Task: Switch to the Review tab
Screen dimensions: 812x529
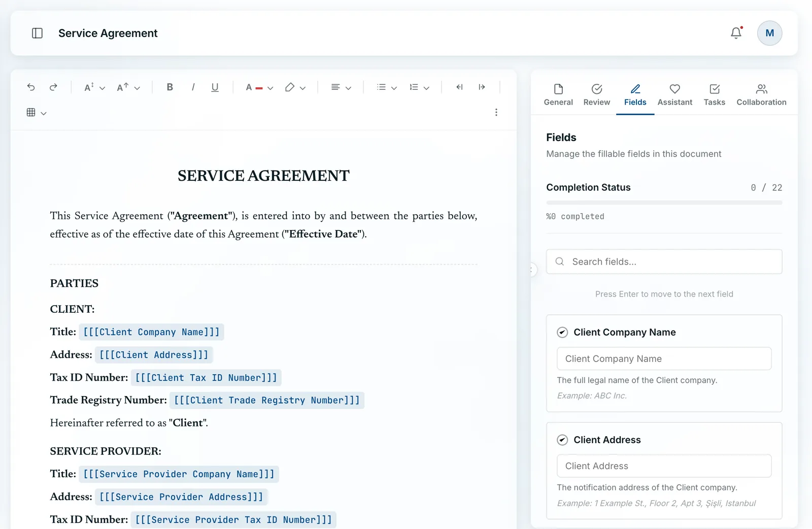Action: point(597,95)
